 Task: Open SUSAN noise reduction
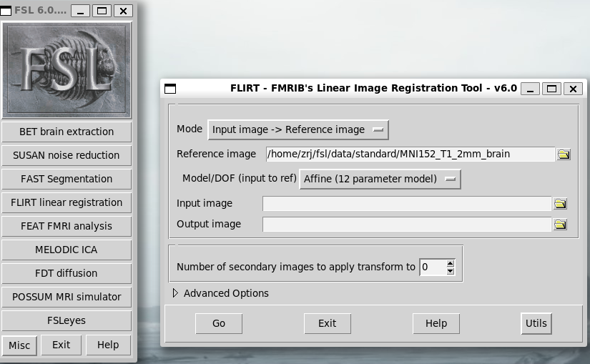[x=67, y=155]
